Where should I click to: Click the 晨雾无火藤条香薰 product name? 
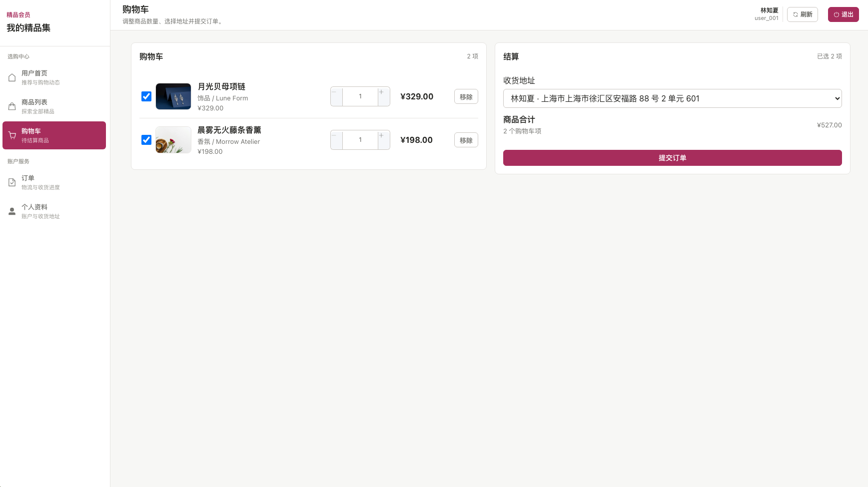[x=229, y=130]
